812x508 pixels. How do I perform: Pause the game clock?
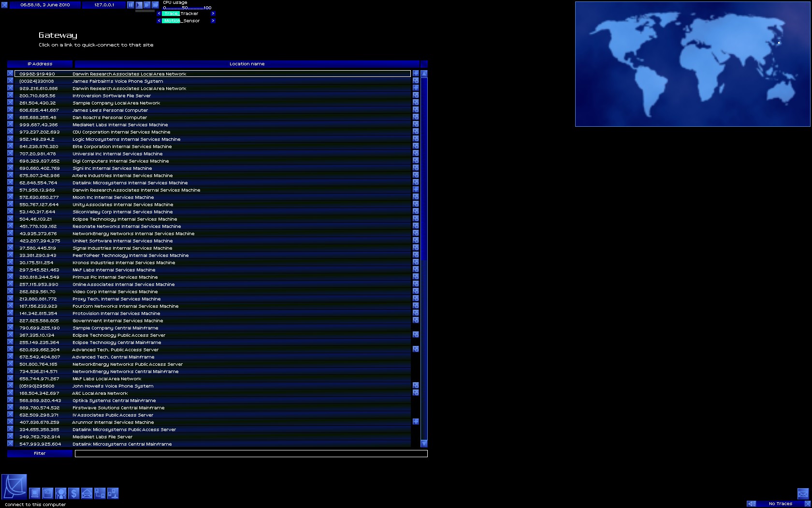[130, 5]
